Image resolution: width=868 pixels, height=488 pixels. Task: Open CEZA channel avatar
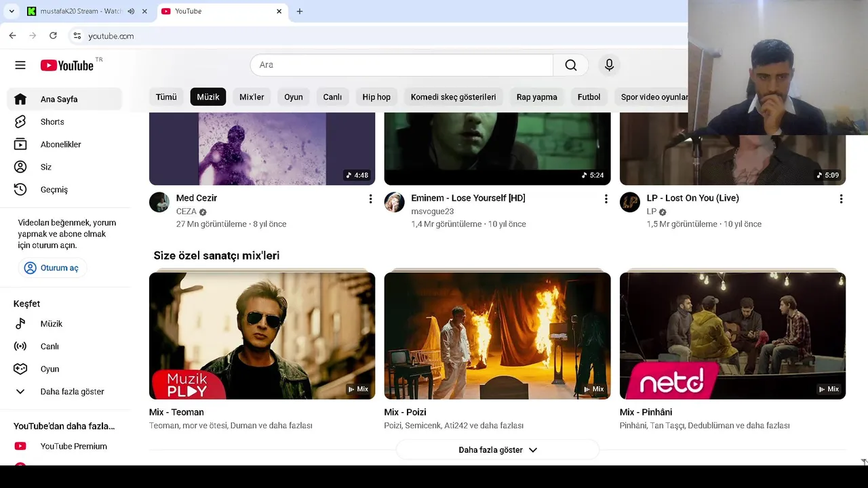coord(159,202)
